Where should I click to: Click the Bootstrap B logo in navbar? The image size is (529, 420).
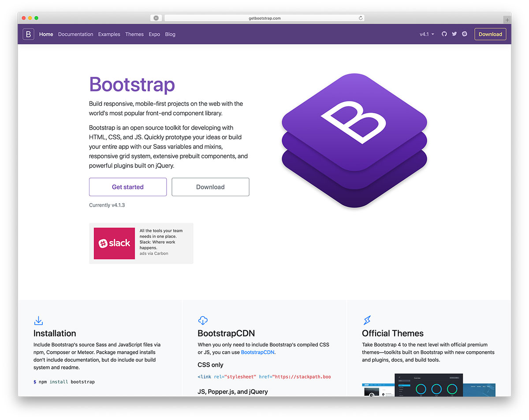(28, 34)
